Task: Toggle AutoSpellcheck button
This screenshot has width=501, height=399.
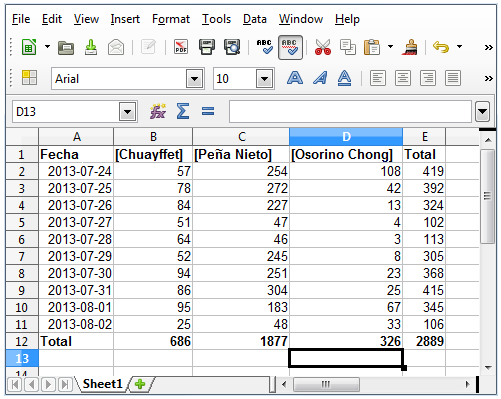Action: click(x=290, y=47)
